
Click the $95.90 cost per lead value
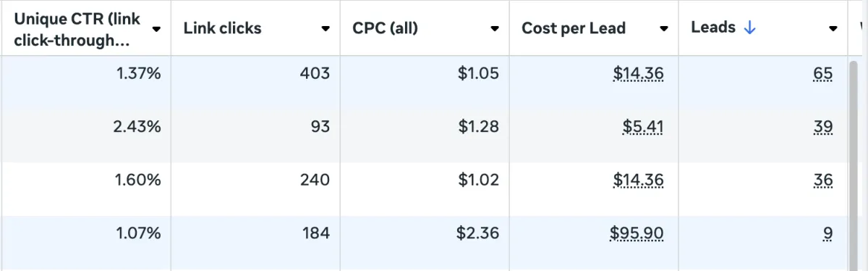click(x=637, y=233)
